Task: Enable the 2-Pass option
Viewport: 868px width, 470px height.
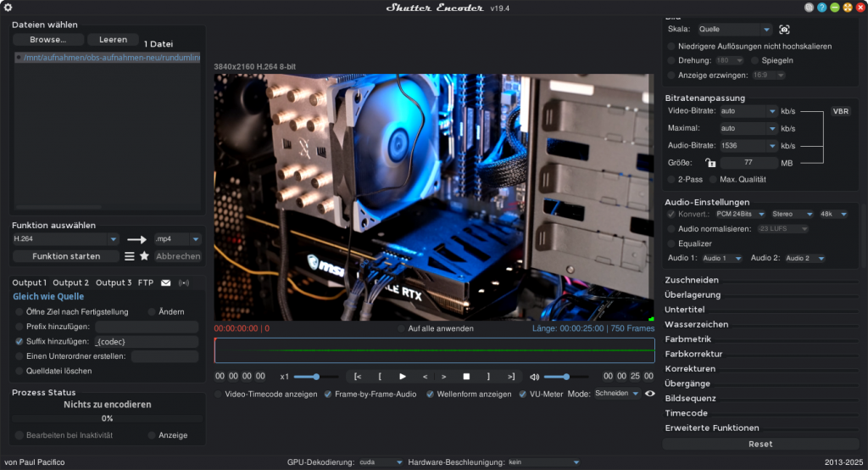Action: [671, 180]
